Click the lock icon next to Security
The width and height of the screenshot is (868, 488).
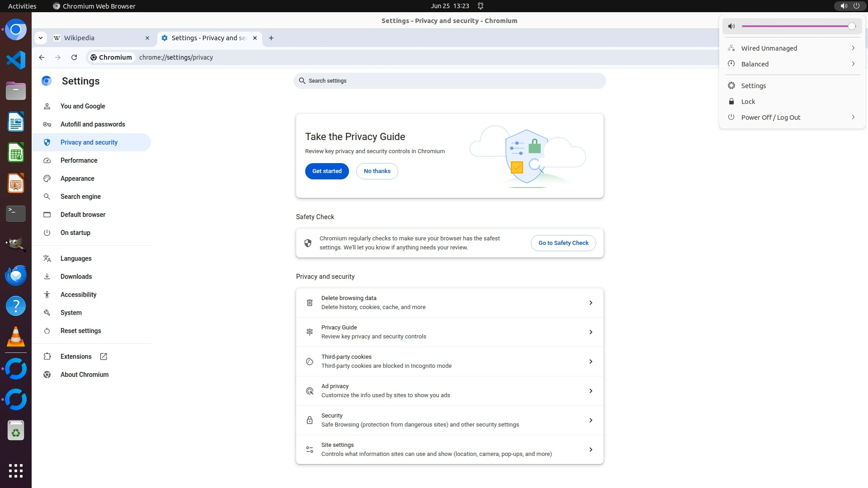click(310, 420)
